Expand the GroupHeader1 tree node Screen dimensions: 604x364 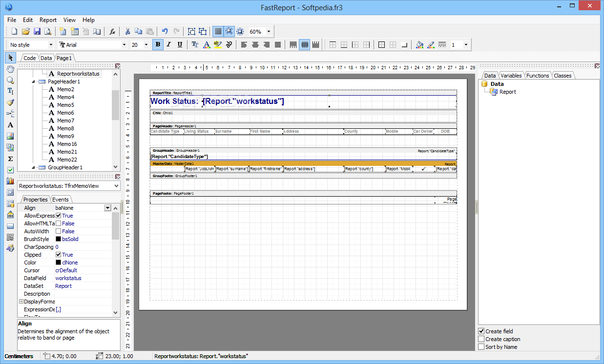click(34, 167)
